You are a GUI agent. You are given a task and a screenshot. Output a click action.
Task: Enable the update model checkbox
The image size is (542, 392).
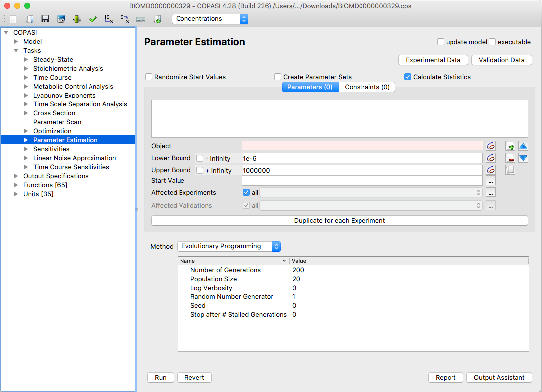pos(441,42)
